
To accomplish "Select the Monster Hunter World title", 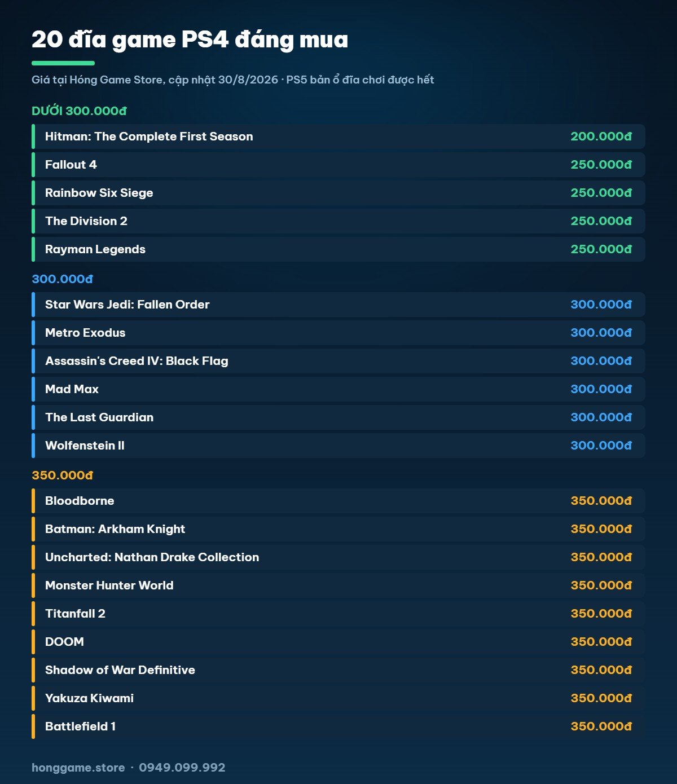I will pos(109,585).
